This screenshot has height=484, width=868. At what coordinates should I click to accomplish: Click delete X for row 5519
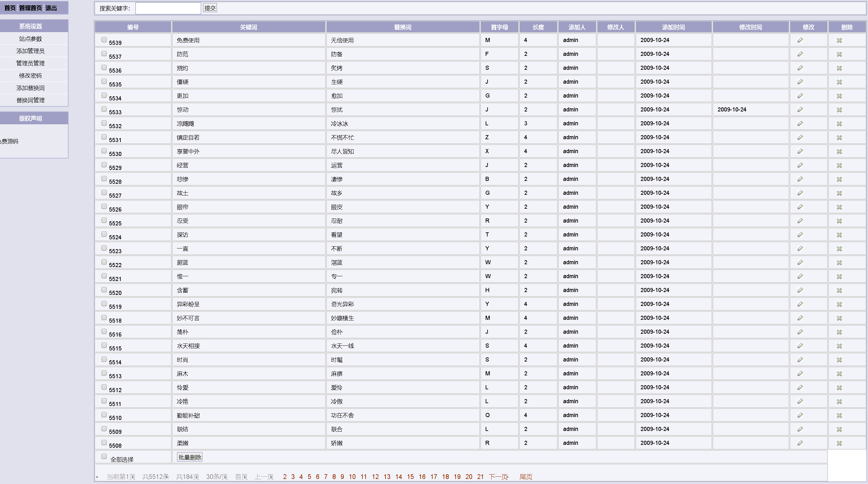pyautogui.click(x=839, y=304)
